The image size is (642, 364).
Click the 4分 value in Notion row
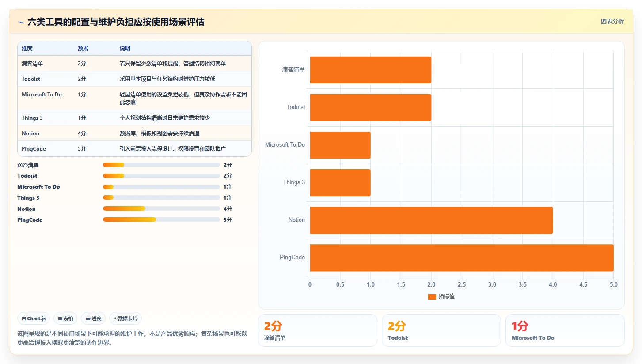pyautogui.click(x=82, y=133)
